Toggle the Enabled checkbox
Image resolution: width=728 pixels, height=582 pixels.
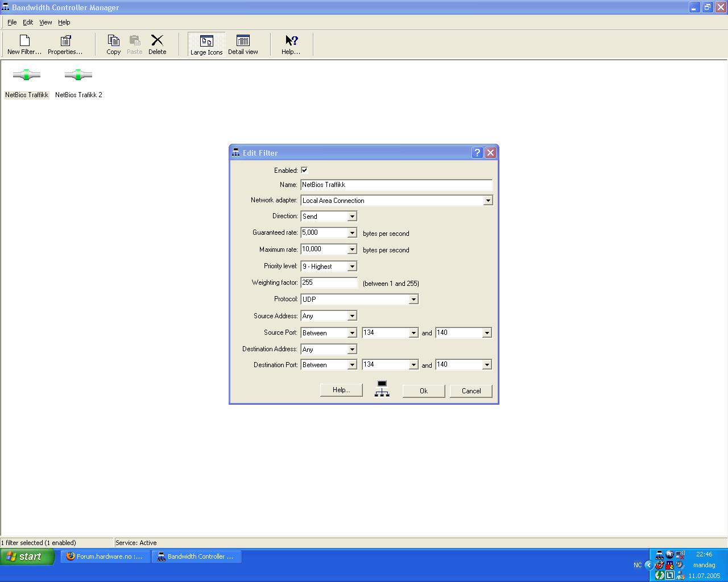304,170
